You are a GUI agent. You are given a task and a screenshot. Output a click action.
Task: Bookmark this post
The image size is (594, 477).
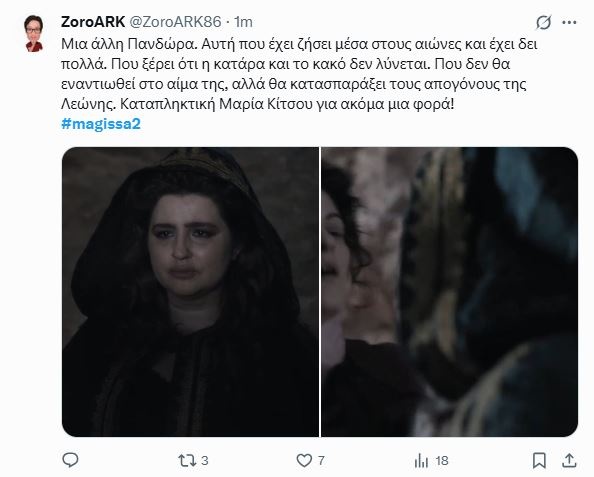(539, 461)
